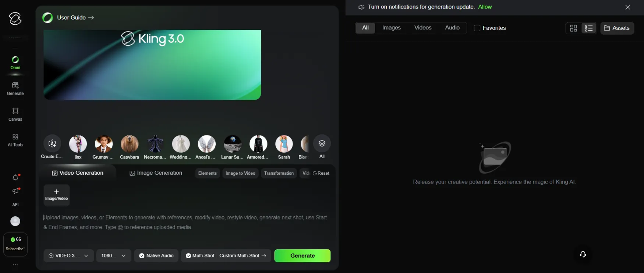Open the Omni tool in sidebar
Screen dimensions: 644x273
(x=15, y=63)
